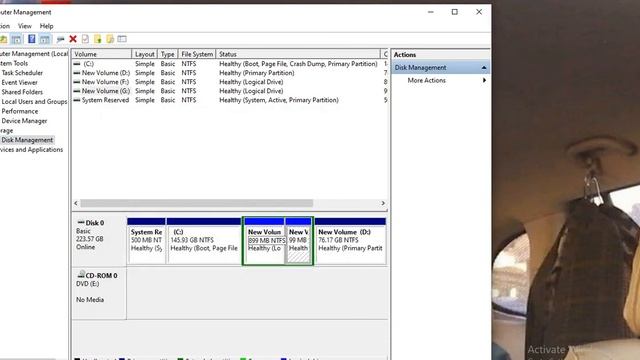Select the (C:) 145.93 GB partition block
This screenshot has height=360, width=640.
pos(204,241)
